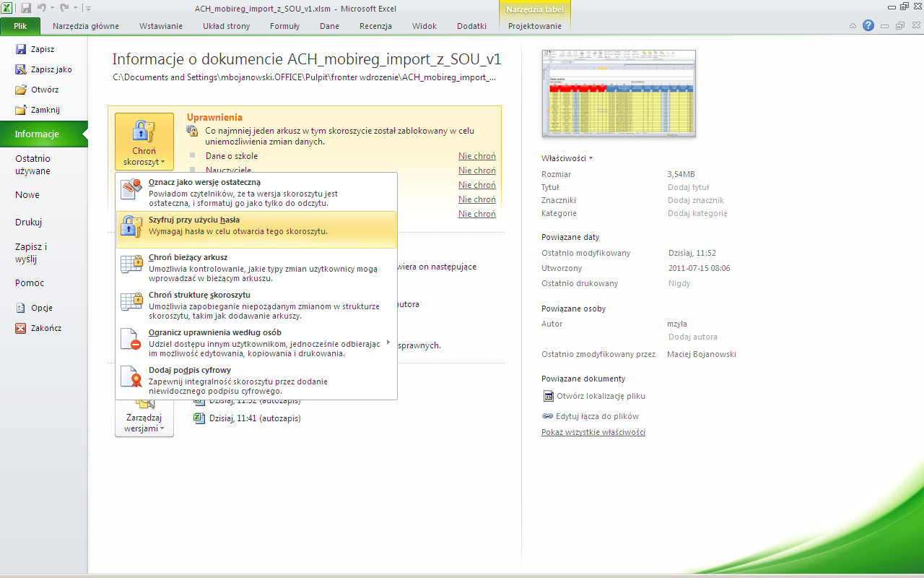The image size is (924, 578).
Task: Click Excel logo icon in title bar
Action: [7, 7]
